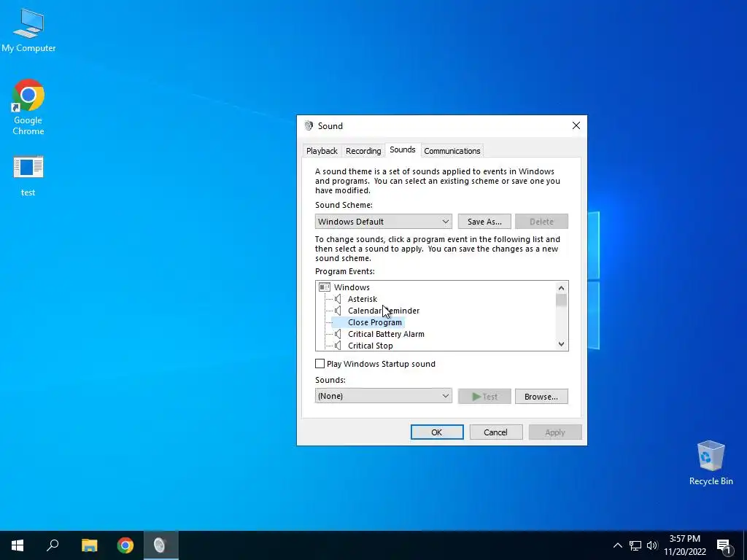Launch Chrome from the taskbar
Image resolution: width=747 pixels, height=560 pixels.
point(125,545)
